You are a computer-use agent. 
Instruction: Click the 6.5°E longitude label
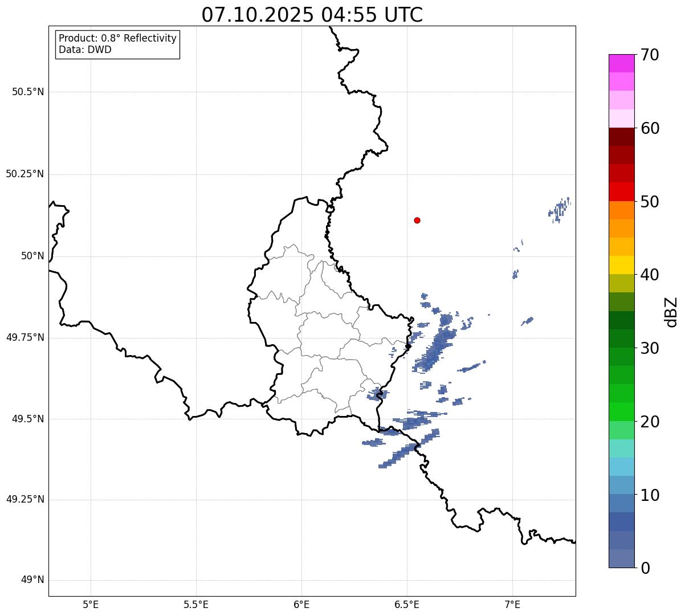(x=407, y=604)
